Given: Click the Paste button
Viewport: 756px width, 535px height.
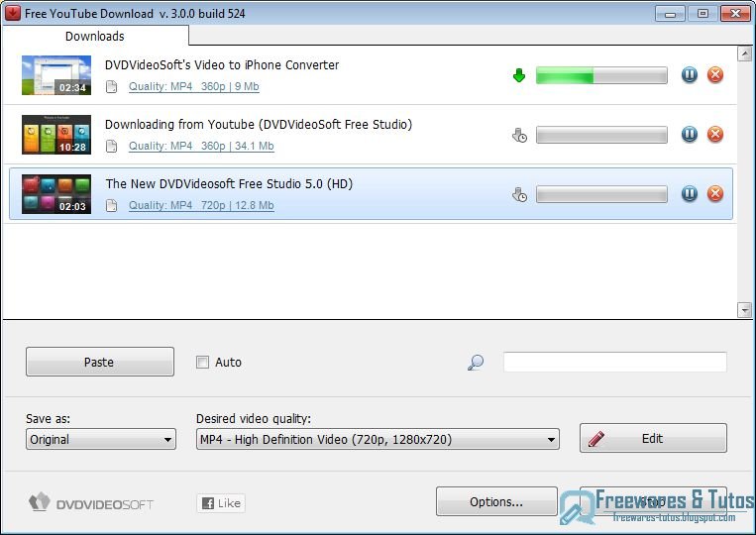Looking at the screenshot, I should coord(100,362).
